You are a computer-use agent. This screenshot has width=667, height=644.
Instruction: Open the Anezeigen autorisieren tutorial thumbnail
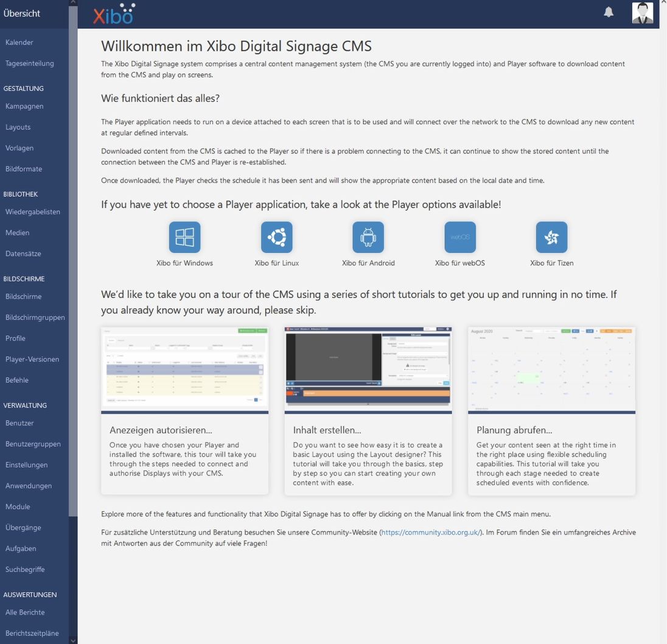(x=184, y=370)
